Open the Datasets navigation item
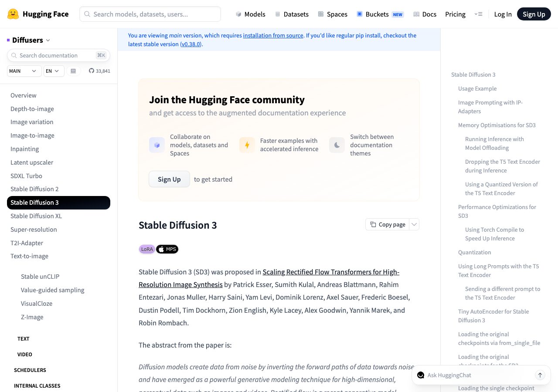This screenshot has width=558, height=392. pos(292,14)
